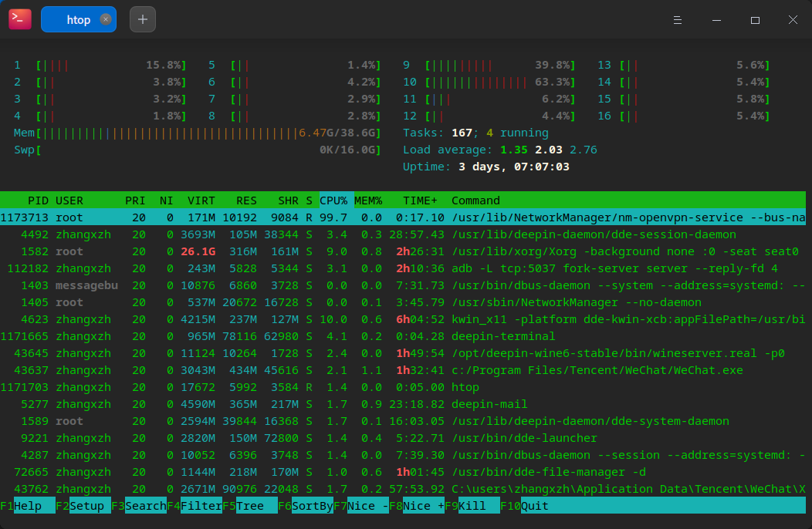
Task: Open F2 Setup in footer bar
Action: (x=90, y=506)
